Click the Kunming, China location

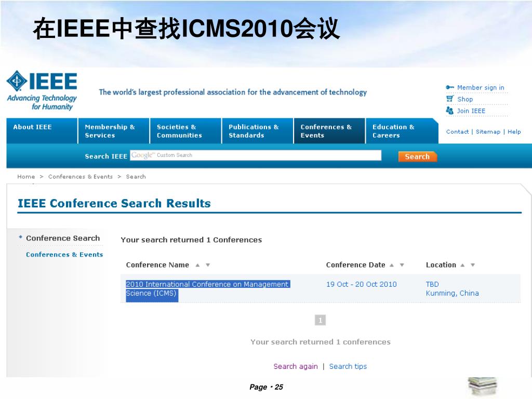pos(453,293)
